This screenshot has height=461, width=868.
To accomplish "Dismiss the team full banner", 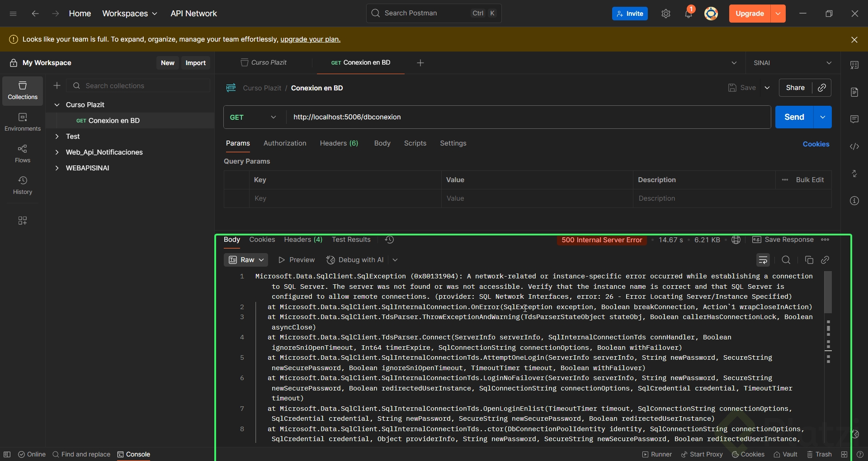I will point(854,40).
